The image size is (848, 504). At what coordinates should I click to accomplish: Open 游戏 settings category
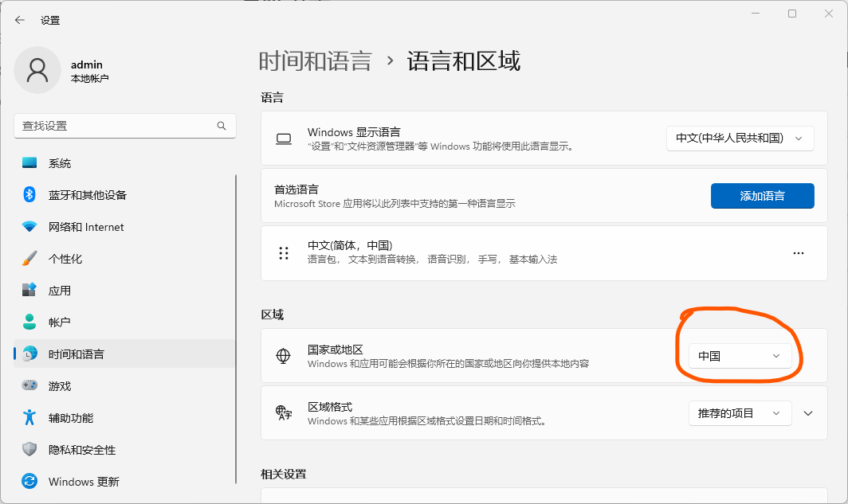point(124,385)
